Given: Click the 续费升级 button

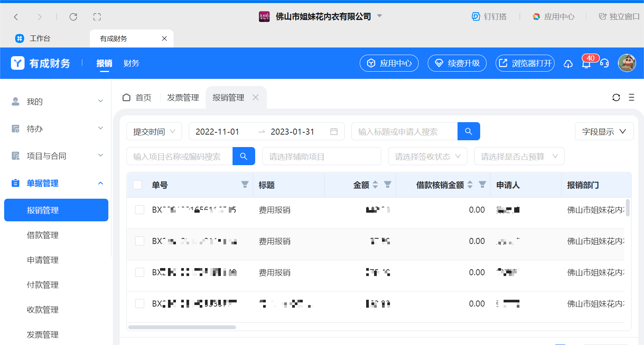Looking at the screenshot, I should coord(457,63).
